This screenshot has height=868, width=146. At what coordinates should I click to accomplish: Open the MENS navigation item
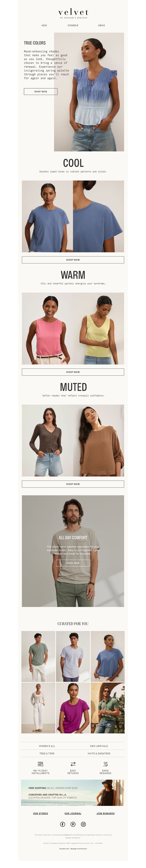coord(101,25)
